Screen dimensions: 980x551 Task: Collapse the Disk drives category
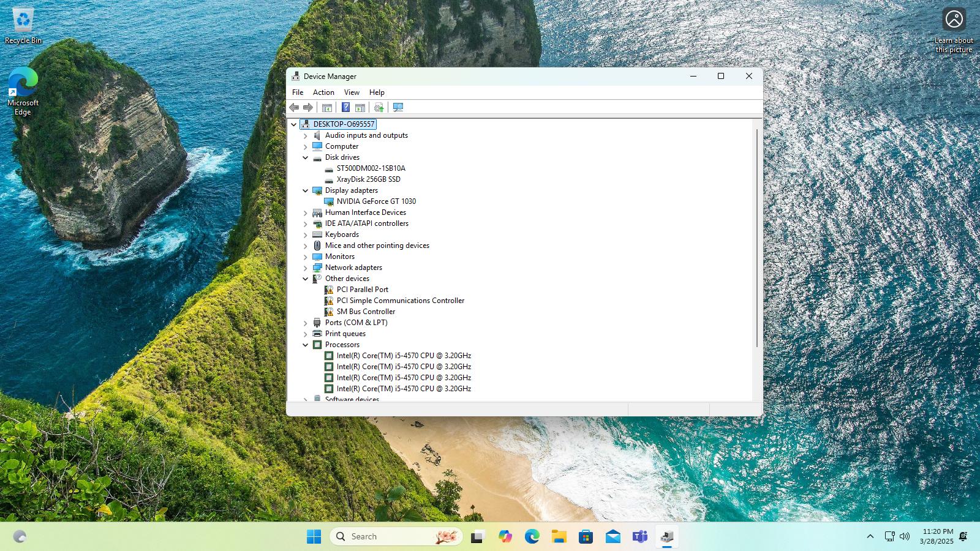pos(306,157)
